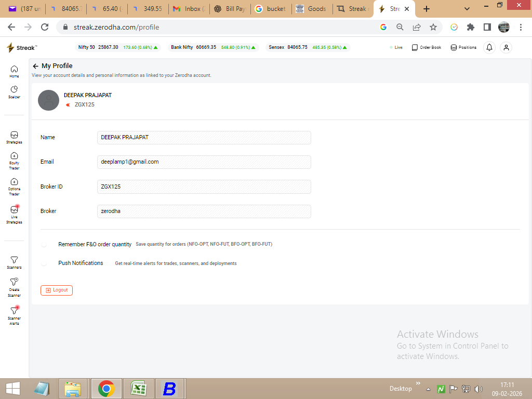The image size is (532, 399).
Task: Toggle Remember F&O order quantity
Action: click(x=44, y=244)
